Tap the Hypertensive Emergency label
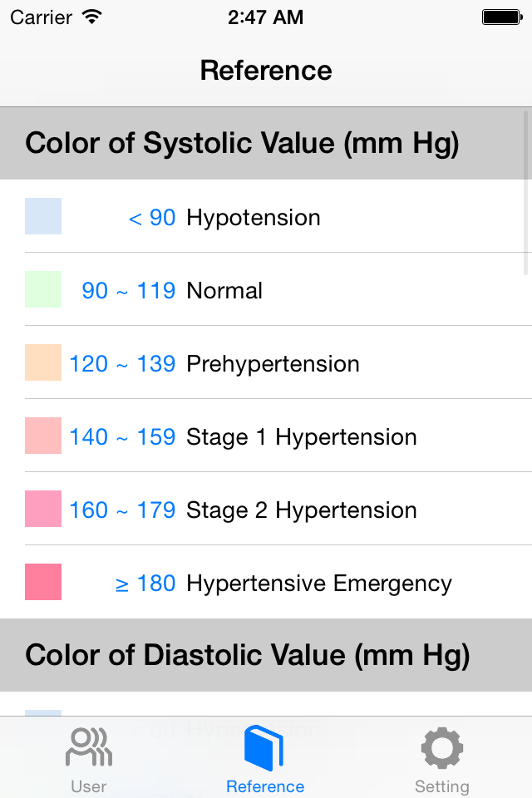This screenshot has width=532, height=798. click(319, 584)
